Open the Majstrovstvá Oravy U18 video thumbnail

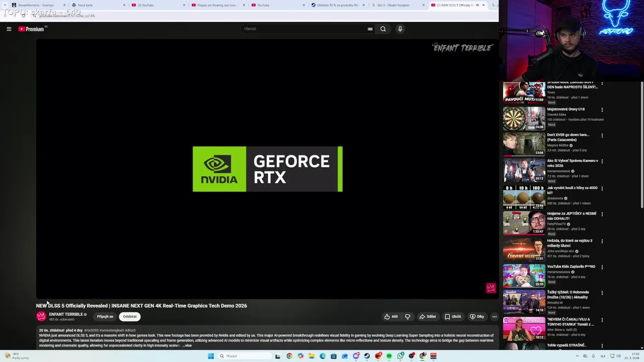point(524,119)
